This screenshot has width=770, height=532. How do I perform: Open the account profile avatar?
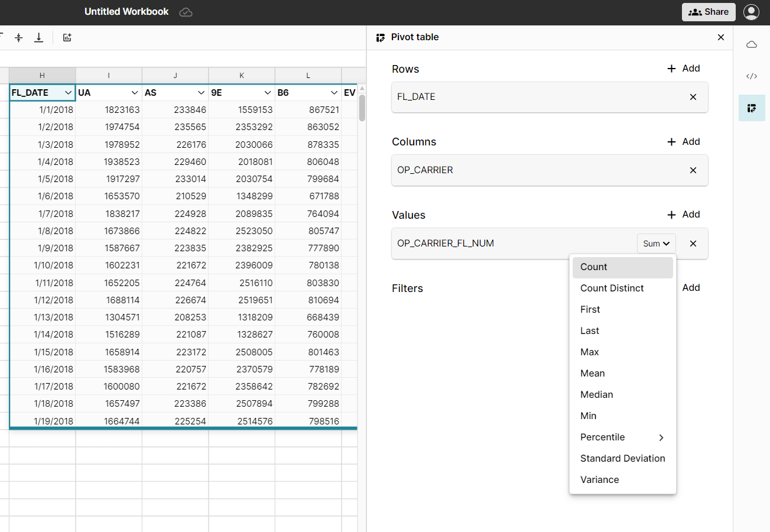(x=751, y=11)
